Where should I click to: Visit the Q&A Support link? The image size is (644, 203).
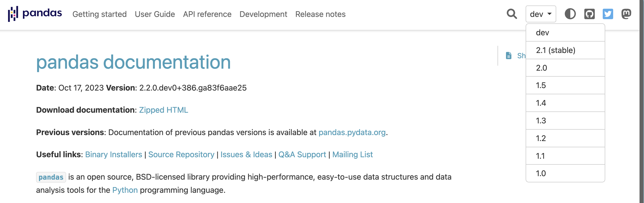click(x=302, y=154)
